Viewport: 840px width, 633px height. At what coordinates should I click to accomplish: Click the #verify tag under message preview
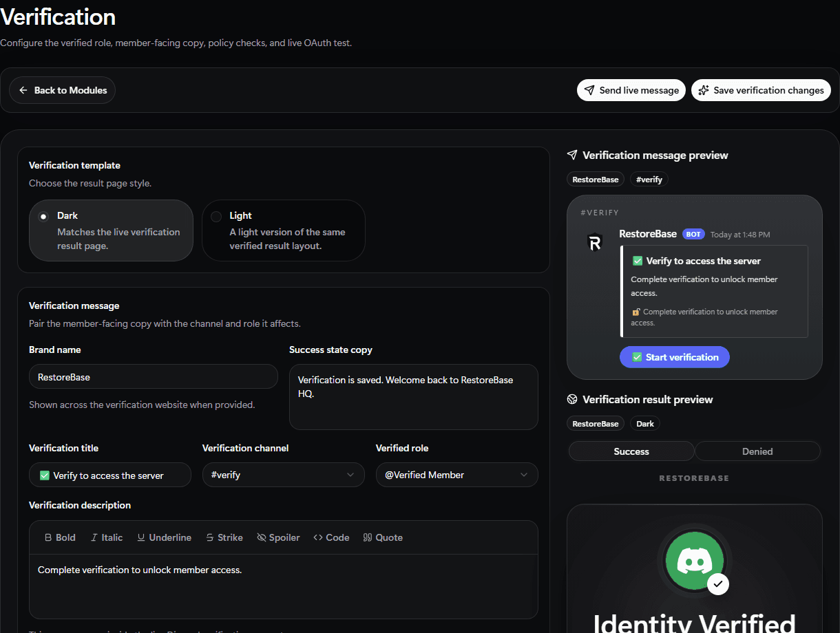pos(649,180)
